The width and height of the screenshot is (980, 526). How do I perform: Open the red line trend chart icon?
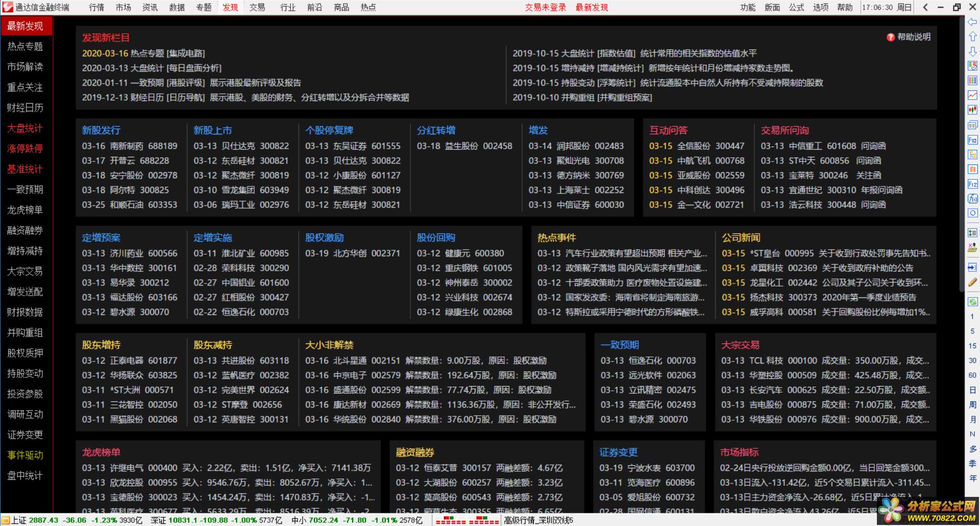(972, 95)
